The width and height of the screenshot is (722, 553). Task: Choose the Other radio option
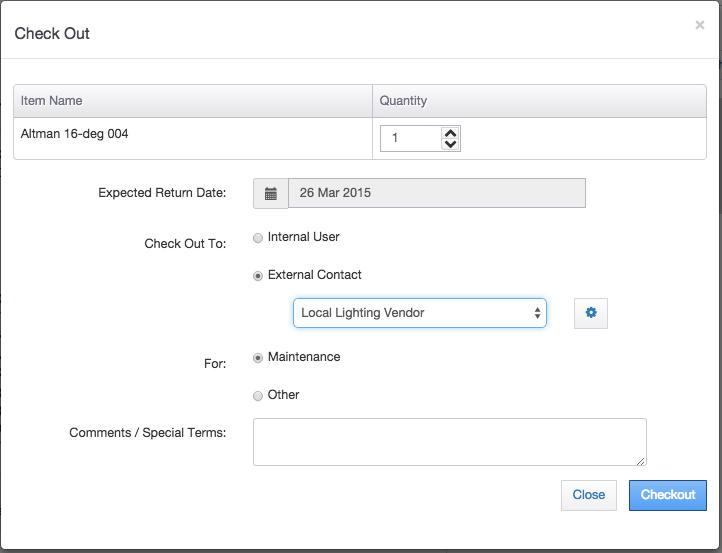click(258, 396)
